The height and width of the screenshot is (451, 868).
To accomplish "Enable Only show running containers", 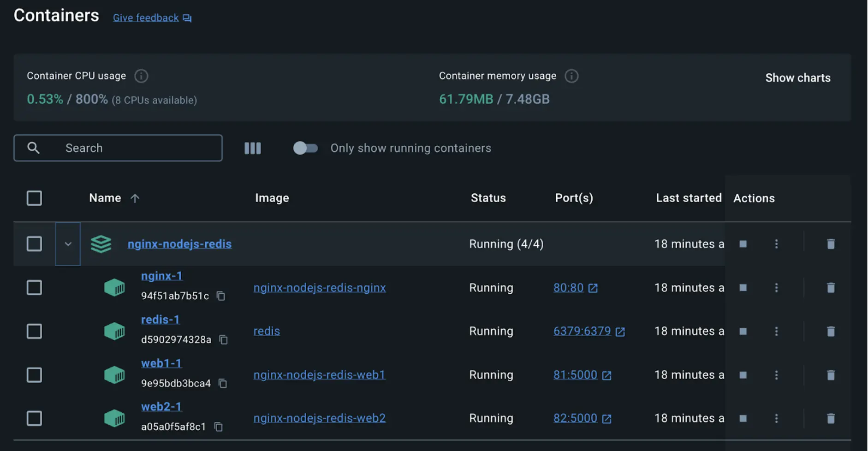I will click(305, 148).
